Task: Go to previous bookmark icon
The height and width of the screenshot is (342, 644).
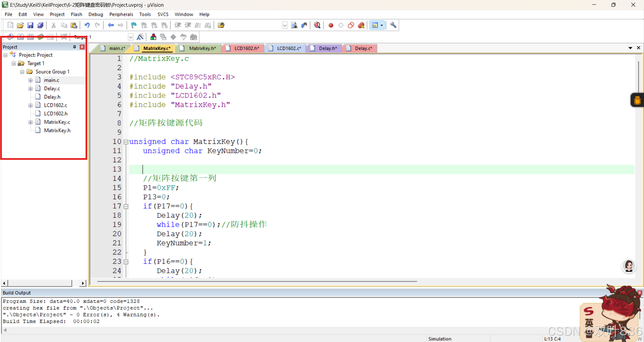Action: [144, 25]
